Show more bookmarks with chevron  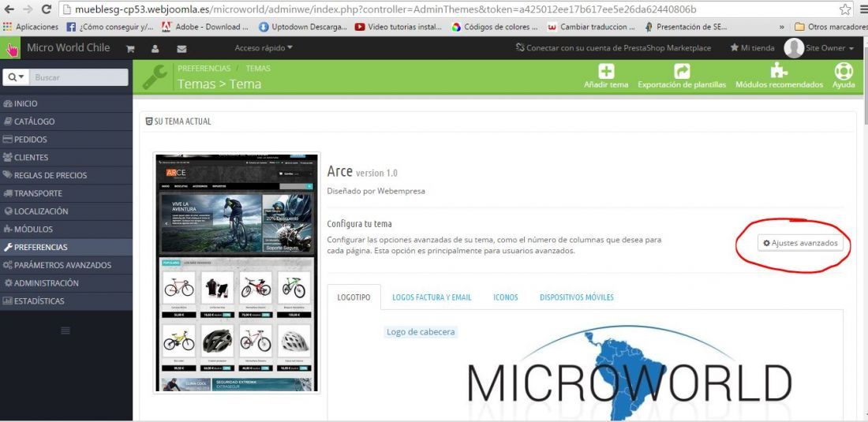[x=782, y=27]
